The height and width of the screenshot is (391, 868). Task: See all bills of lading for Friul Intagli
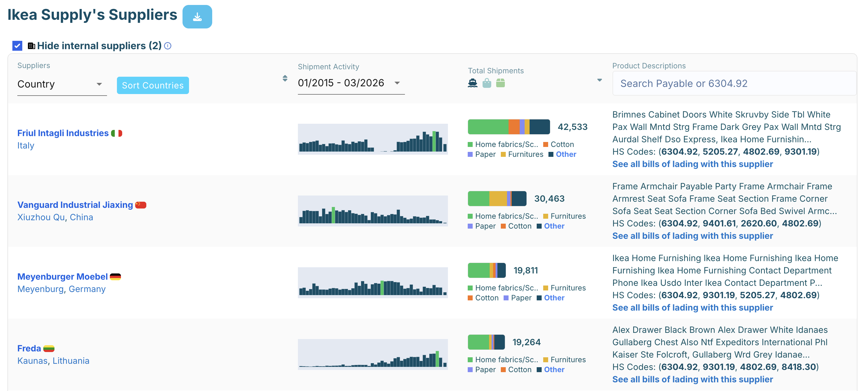coord(692,164)
